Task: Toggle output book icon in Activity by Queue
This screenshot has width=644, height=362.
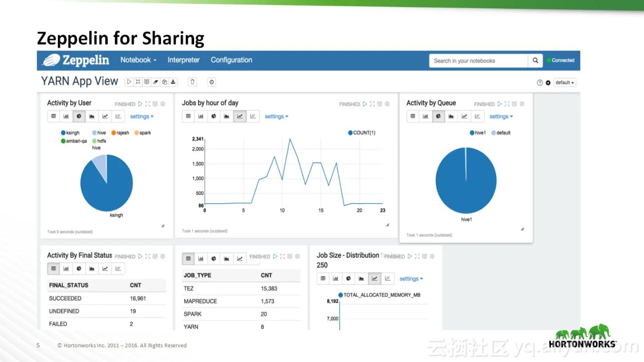Action: click(x=514, y=104)
